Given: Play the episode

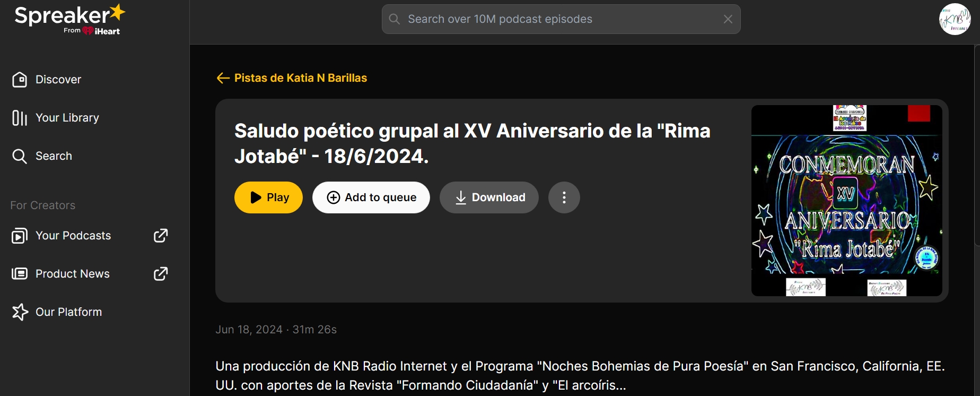Looking at the screenshot, I should [268, 197].
